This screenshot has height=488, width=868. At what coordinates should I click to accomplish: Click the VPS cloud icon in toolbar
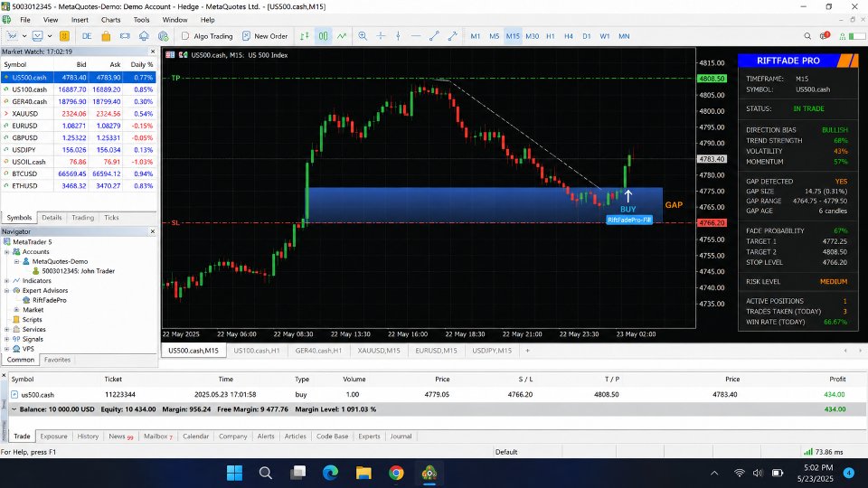pos(144,36)
